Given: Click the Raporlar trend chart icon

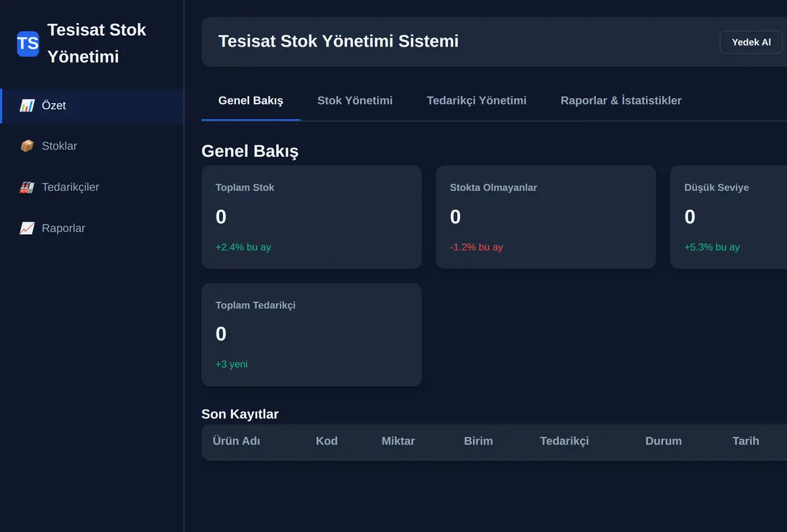Looking at the screenshot, I should pyautogui.click(x=27, y=228).
